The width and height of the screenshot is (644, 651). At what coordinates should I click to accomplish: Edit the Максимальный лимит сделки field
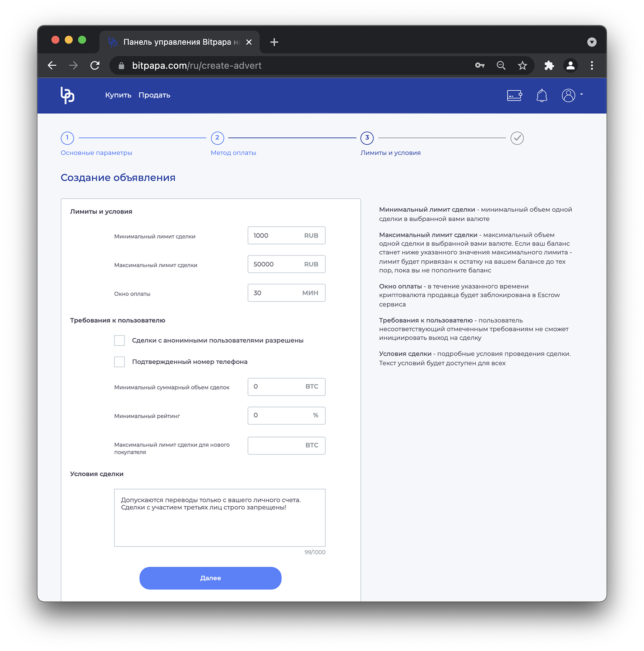coord(286,264)
